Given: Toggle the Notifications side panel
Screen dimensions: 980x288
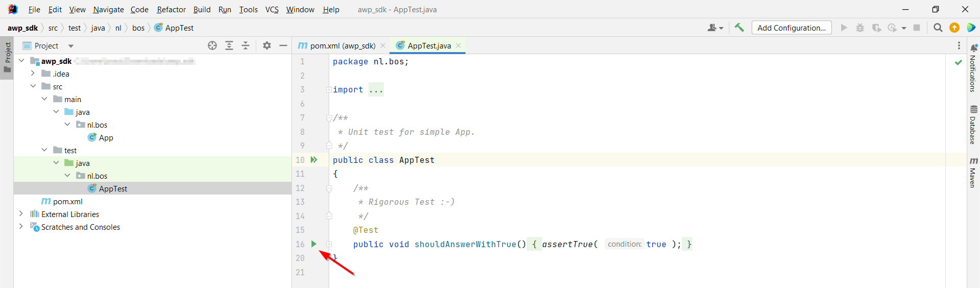Looking at the screenshot, I should tap(973, 68).
